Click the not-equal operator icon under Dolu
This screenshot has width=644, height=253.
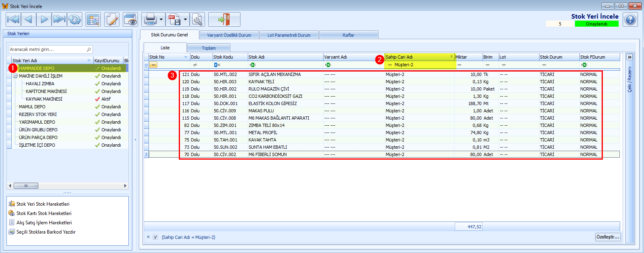(195, 65)
